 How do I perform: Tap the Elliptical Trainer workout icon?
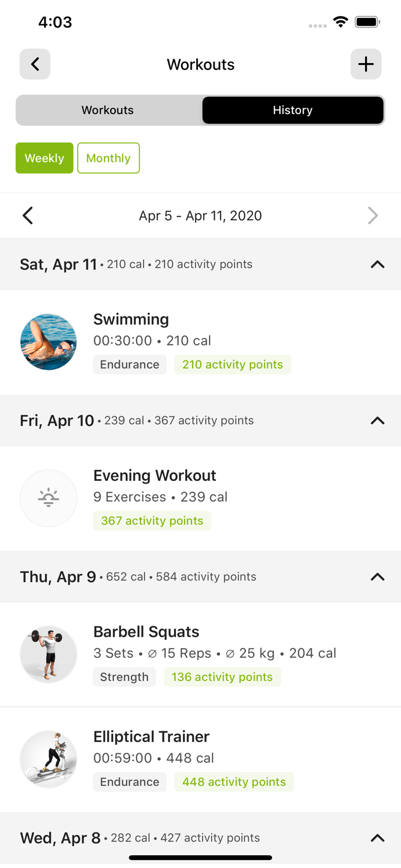click(49, 758)
